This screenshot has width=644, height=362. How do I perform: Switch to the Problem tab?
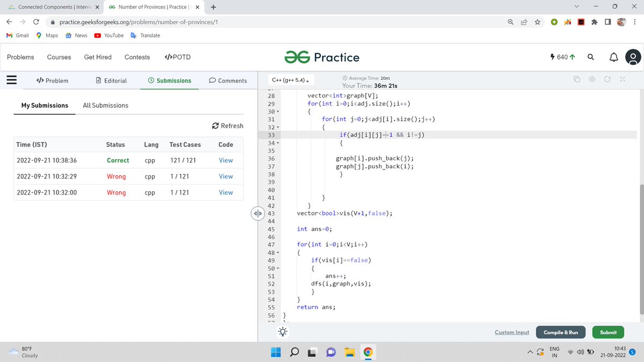point(52,80)
